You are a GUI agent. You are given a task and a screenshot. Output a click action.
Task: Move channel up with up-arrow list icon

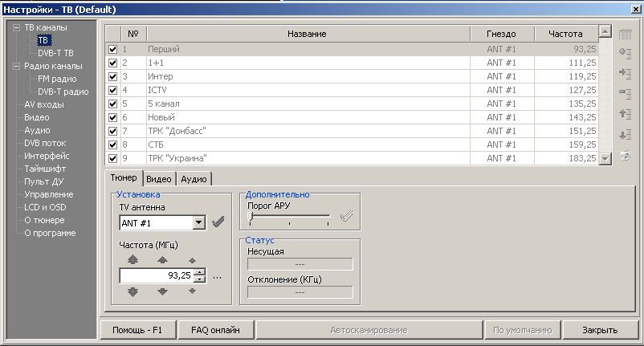625,114
